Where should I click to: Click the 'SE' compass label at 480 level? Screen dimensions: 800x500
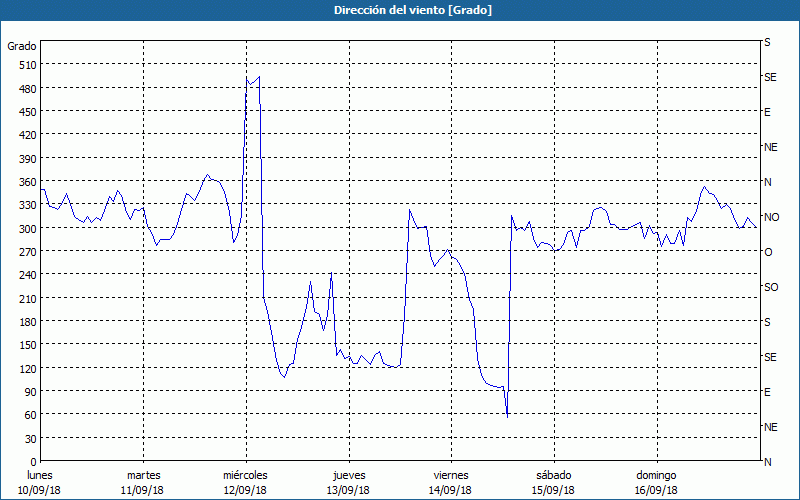click(x=770, y=77)
